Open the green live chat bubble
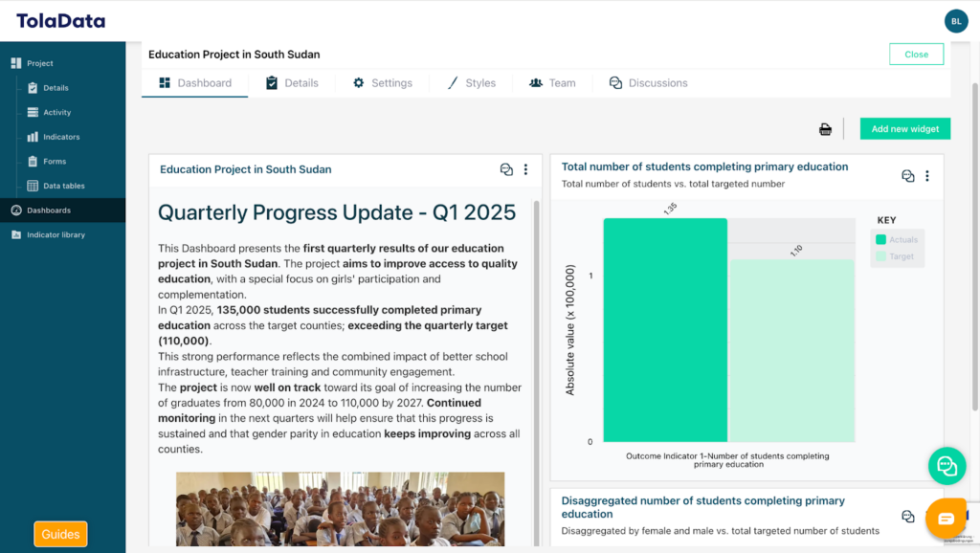980x553 pixels. coord(947,466)
